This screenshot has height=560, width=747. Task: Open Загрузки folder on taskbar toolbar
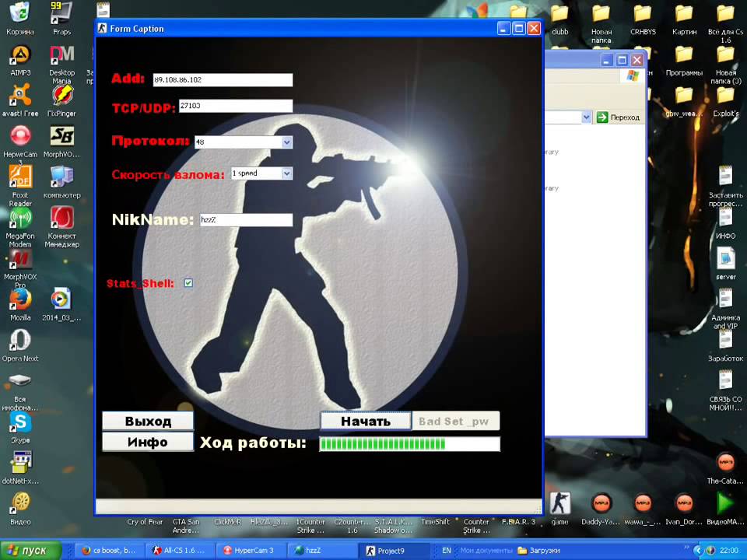(538, 551)
